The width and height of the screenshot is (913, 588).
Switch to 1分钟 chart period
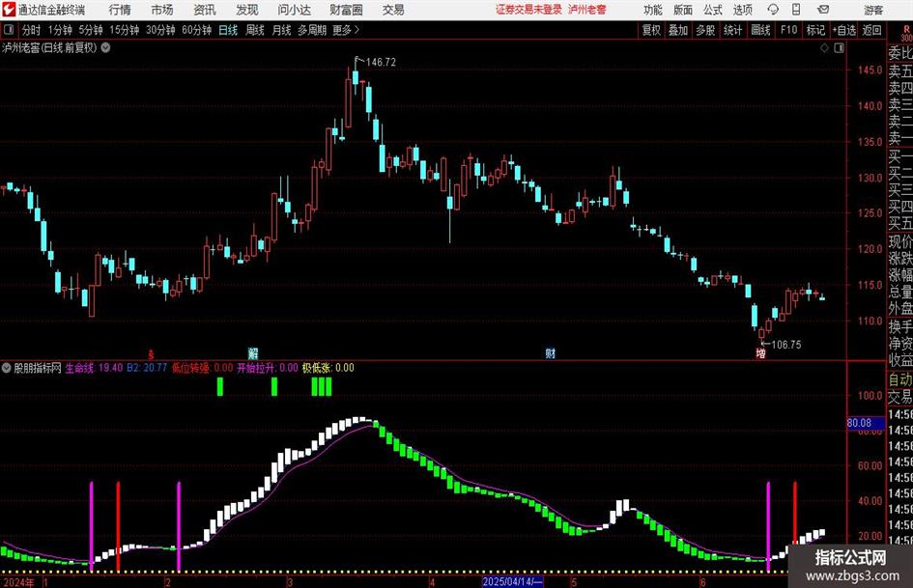pos(59,30)
